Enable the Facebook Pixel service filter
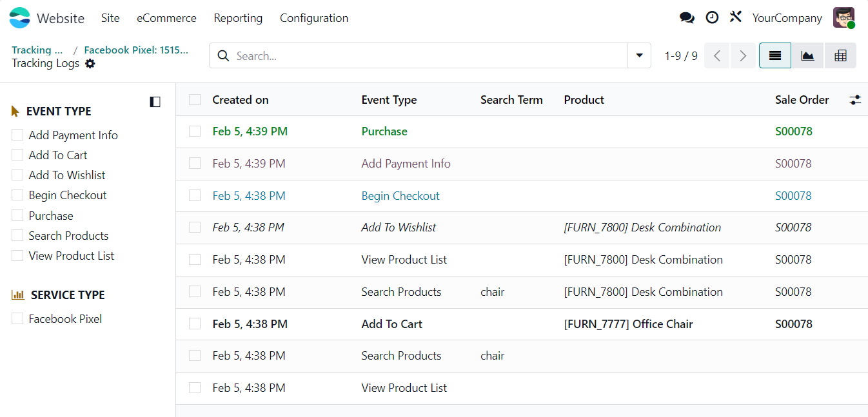 pyautogui.click(x=17, y=319)
